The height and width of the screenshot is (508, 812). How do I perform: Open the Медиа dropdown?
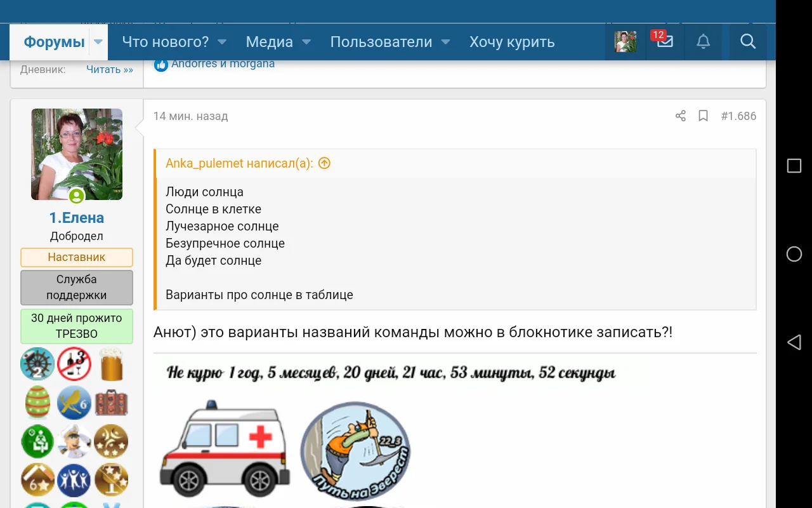coord(269,42)
